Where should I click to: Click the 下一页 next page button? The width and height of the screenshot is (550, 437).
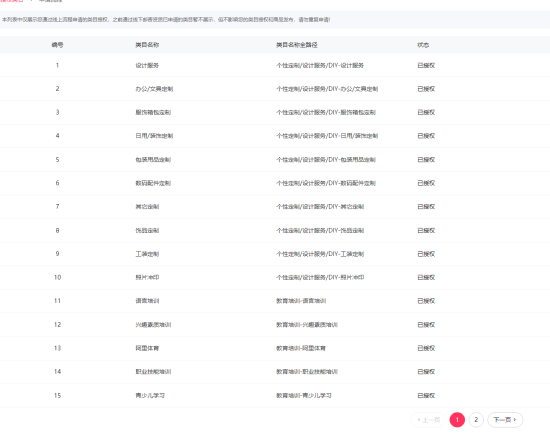click(x=505, y=419)
